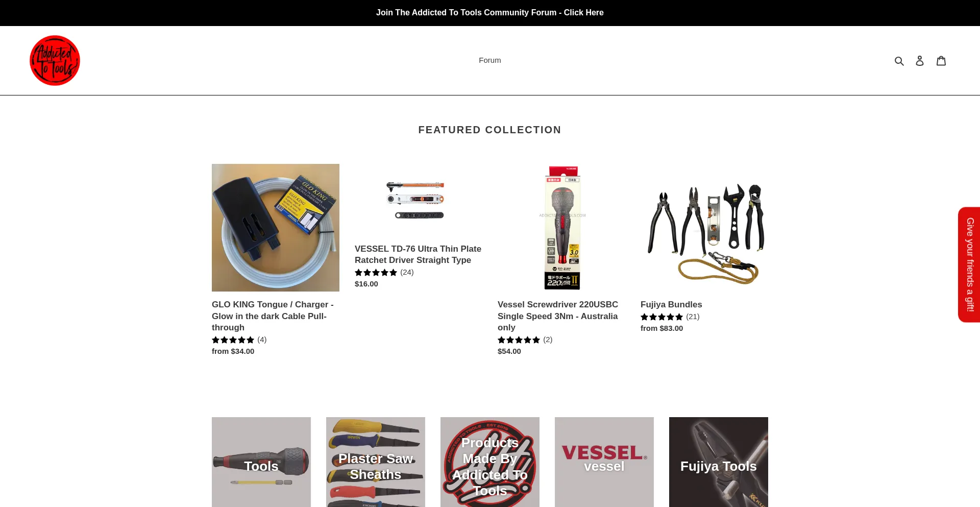Click the Addicted To Tools logo
The image size is (980, 507).
pos(55,60)
